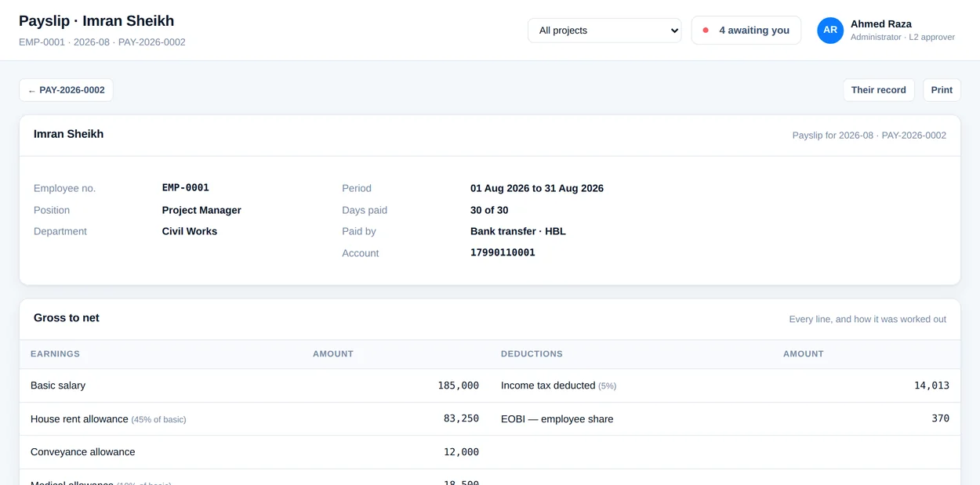Click the EOBI amount 370

pyautogui.click(x=940, y=419)
